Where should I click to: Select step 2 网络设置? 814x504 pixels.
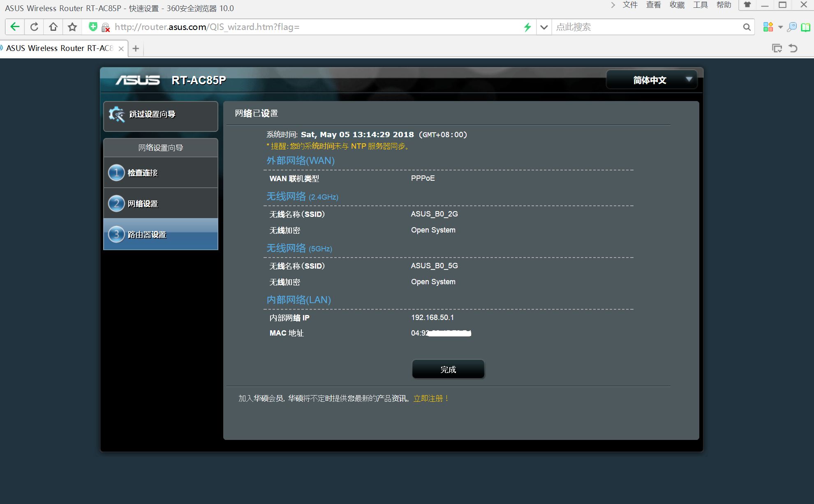(x=161, y=203)
